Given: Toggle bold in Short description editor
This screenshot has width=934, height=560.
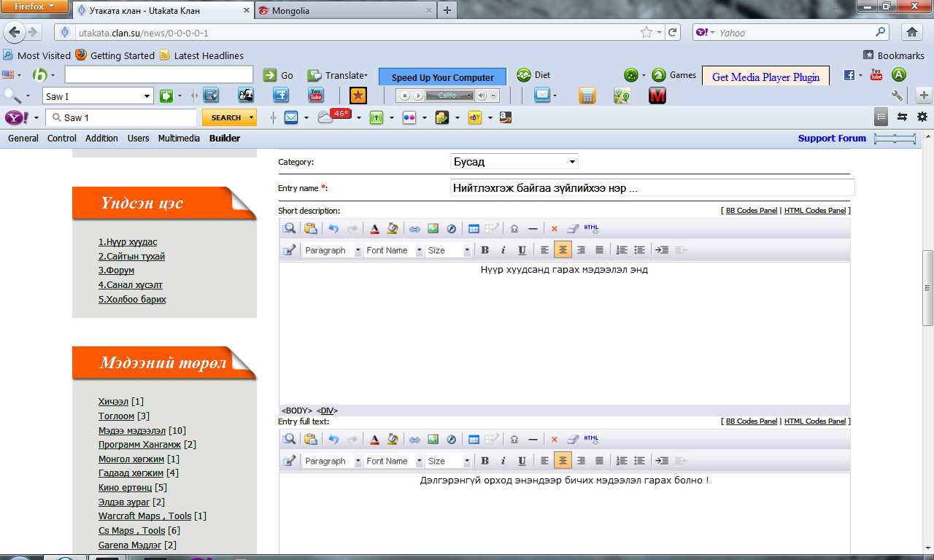Looking at the screenshot, I should [x=485, y=250].
